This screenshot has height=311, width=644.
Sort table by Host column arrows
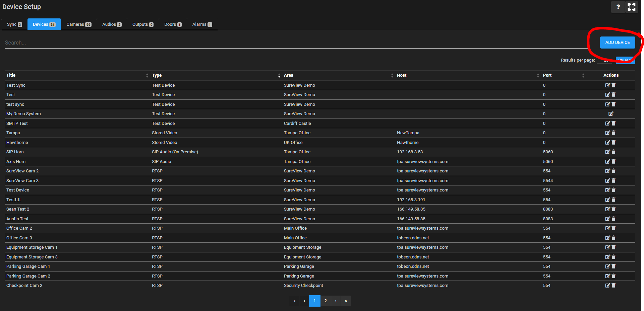pyautogui.click(x=538, y=76)
